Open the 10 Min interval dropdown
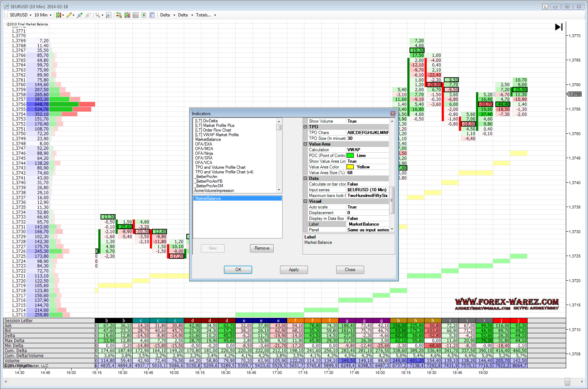The image size is (588, 389). click(43, 15)
